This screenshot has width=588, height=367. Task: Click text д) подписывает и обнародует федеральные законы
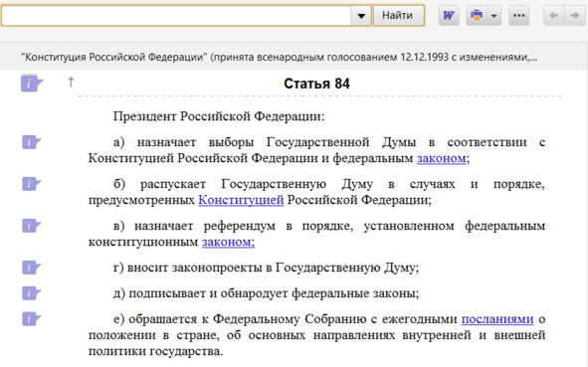[x=266, y=293]
